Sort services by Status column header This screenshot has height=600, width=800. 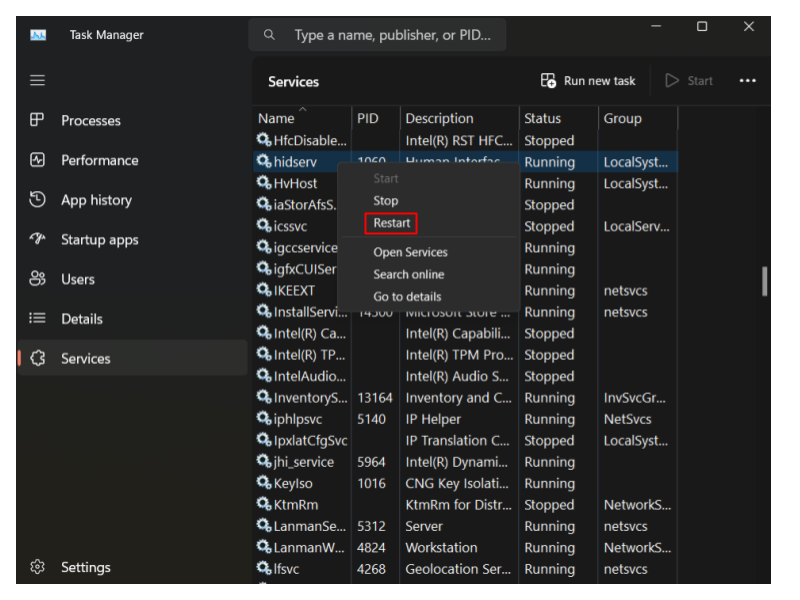pyautogui.click(x=542, y=118)
